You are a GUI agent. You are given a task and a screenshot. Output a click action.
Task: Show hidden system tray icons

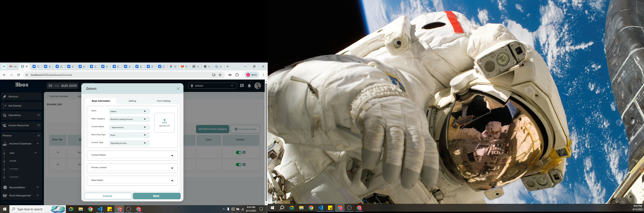point(223,209)
